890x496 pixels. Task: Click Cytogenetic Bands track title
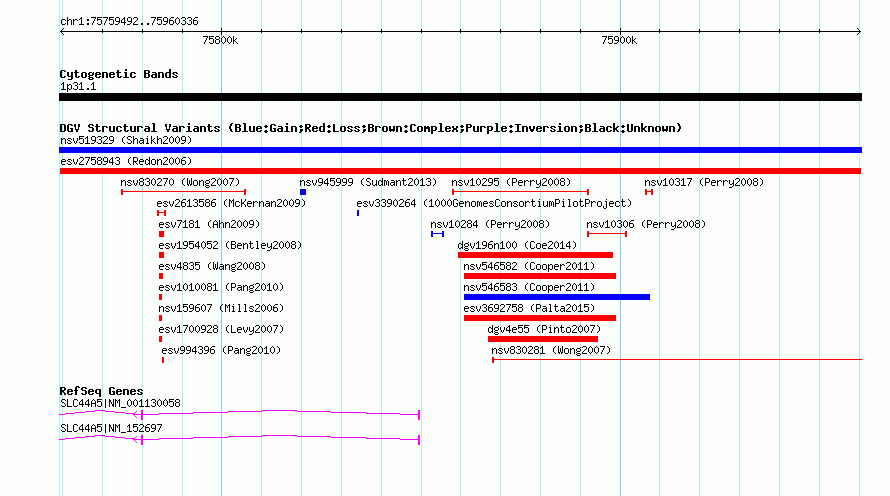point(119,74)
